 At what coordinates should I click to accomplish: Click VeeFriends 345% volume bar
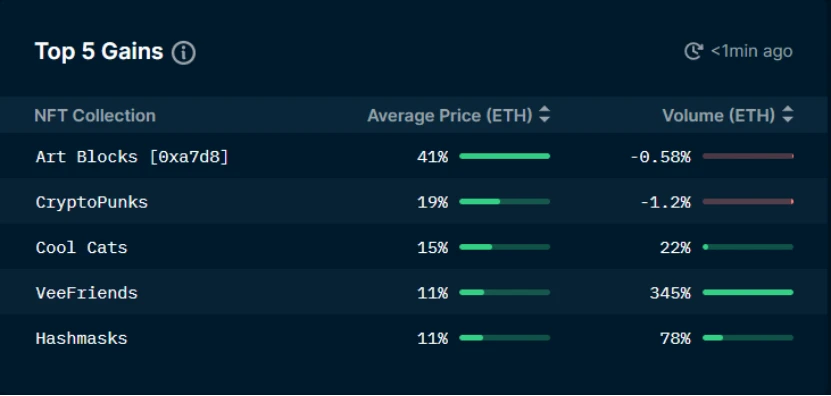[x=748, y=292]
